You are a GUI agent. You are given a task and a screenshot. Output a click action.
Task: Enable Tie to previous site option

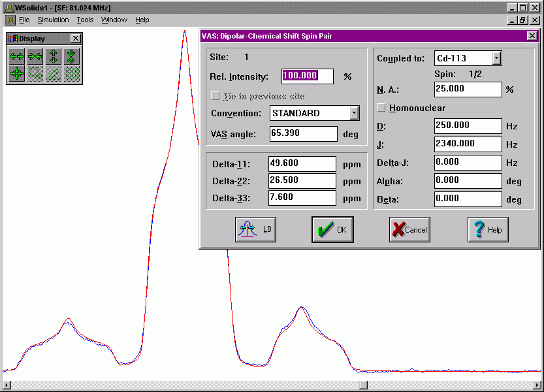pyautogui.click(x=216, y=96)
